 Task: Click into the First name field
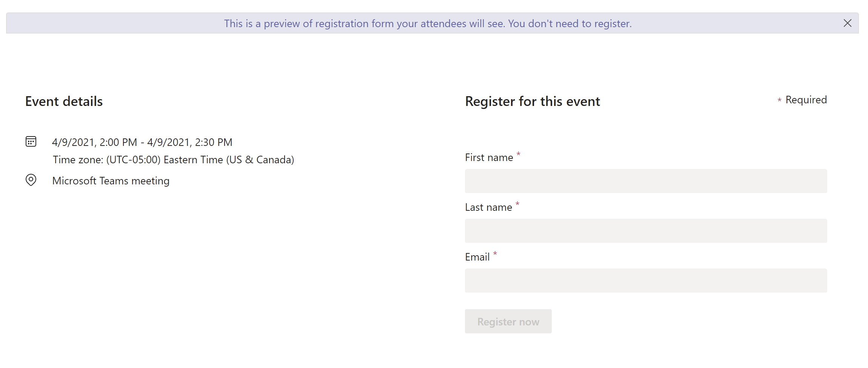(x=646, y=181)
